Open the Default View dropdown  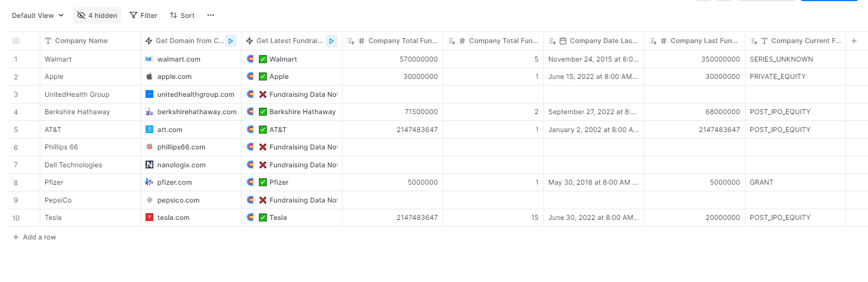(x=37, y=16)
